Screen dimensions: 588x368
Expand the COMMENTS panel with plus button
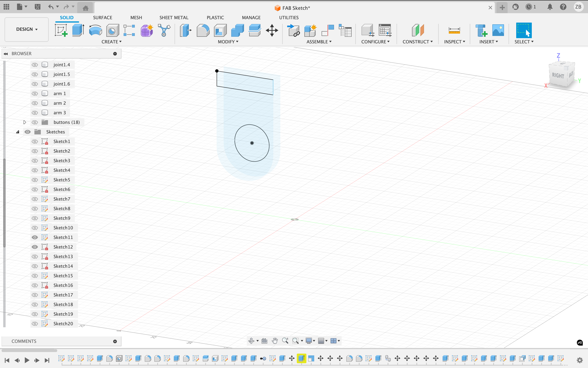[115, 341]
